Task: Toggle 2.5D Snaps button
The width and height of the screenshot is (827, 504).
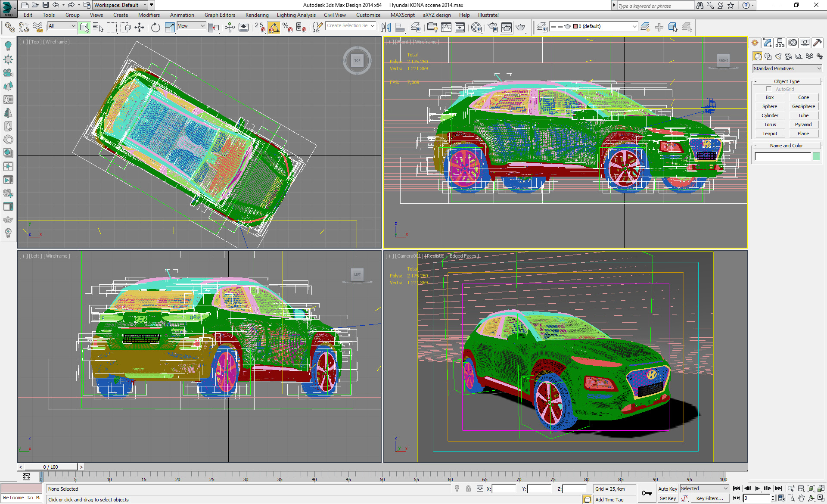Action: (260, 28)
